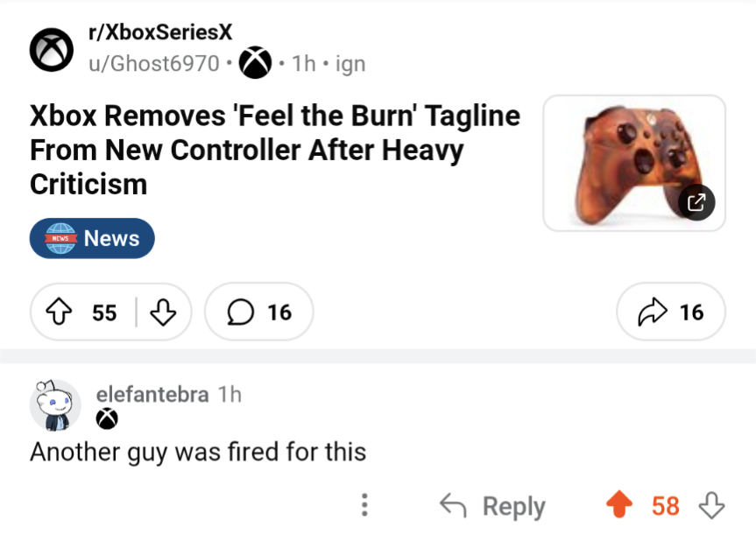
Task: Click Xbox flair icon under elefantebra
Action: (x=107, y=420)
